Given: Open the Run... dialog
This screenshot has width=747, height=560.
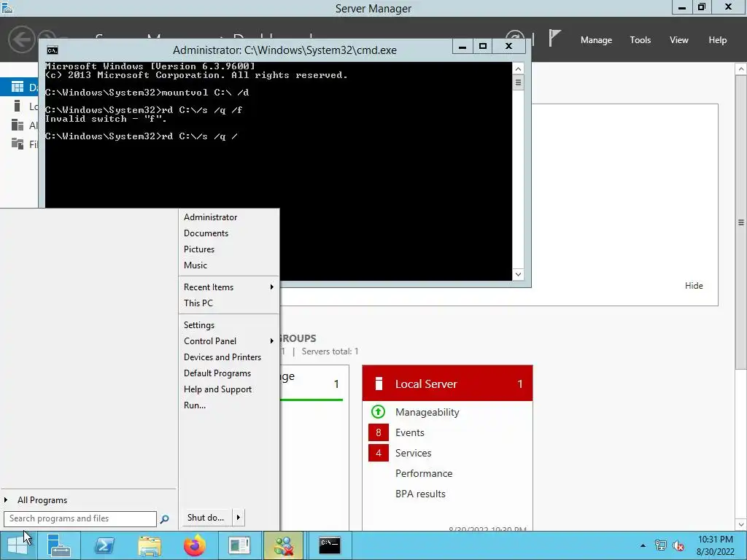Looking at the screenshot, I should [x=228, y=405].
